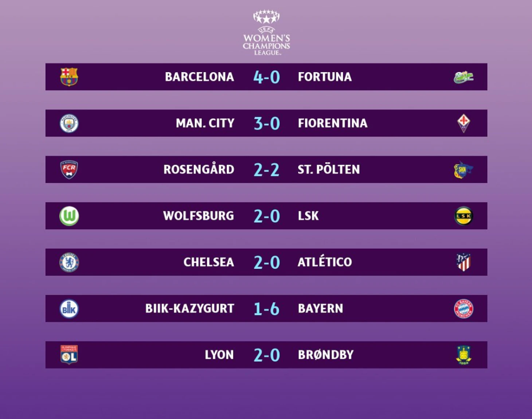Click the Barcelona club crest
Screen dimensions: 532x419
(x=69, y=77)
